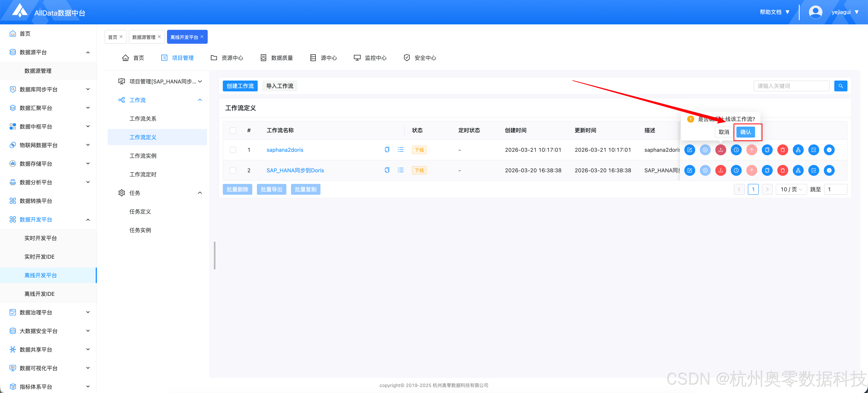Viewport: 868px width, 393px height.
Task: Click the blue search magnifier button
Action: pos(840,86)
